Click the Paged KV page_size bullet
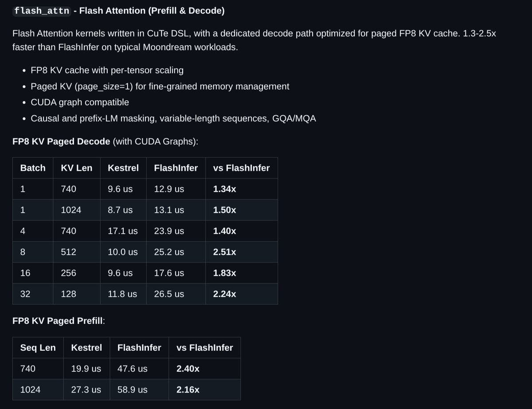532x409 pixels. click(160, 87)
